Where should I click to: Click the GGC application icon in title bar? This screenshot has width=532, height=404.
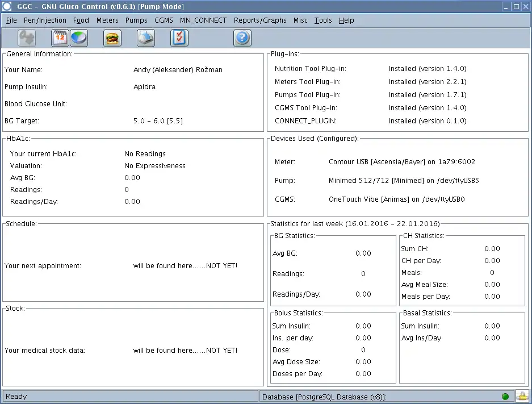[7, 6]
